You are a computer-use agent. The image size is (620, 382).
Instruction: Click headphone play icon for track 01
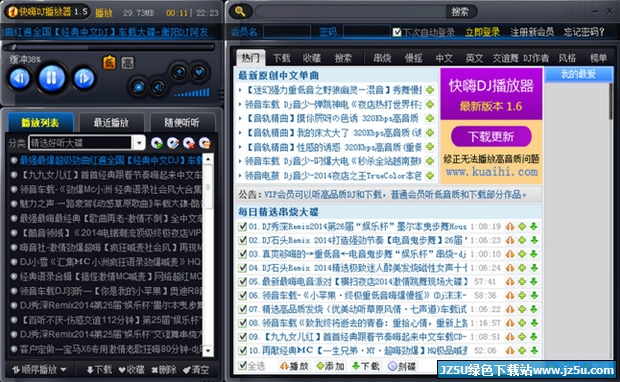(510, 227)
